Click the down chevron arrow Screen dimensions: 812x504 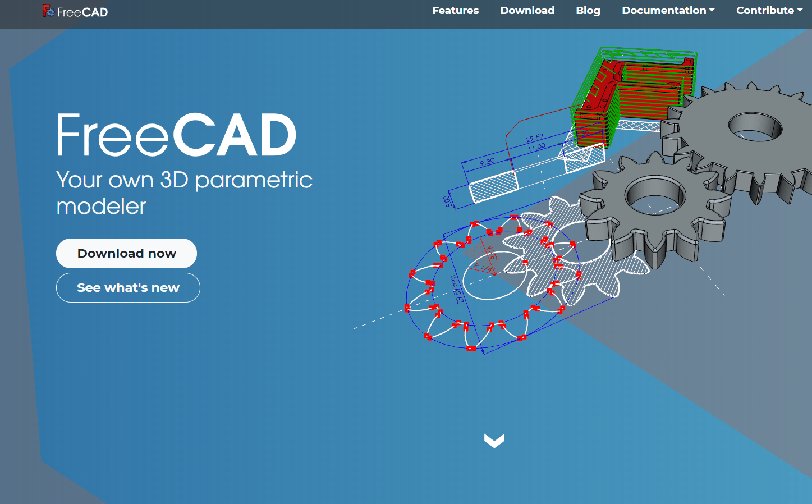[x=494, y=441]
